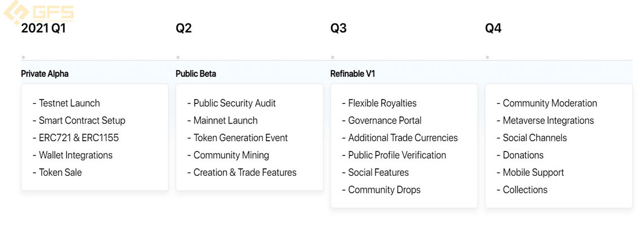
Task: Click the GFS logo in the corner
Action: coord(39,12)
